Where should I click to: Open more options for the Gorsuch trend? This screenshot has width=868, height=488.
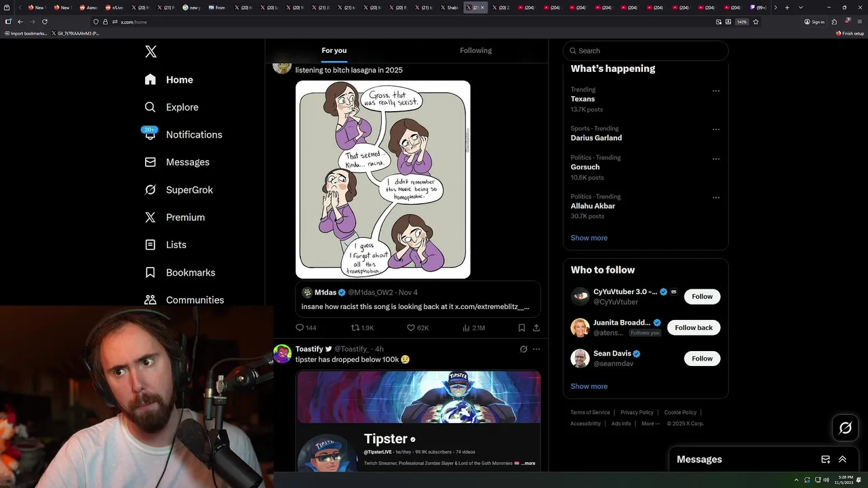click(x=715, y=159)
